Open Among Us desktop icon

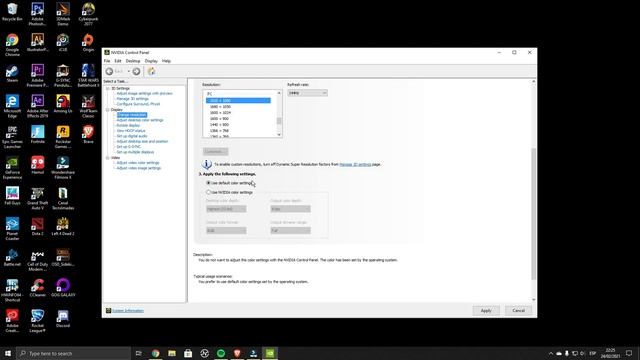pos(63,104)
